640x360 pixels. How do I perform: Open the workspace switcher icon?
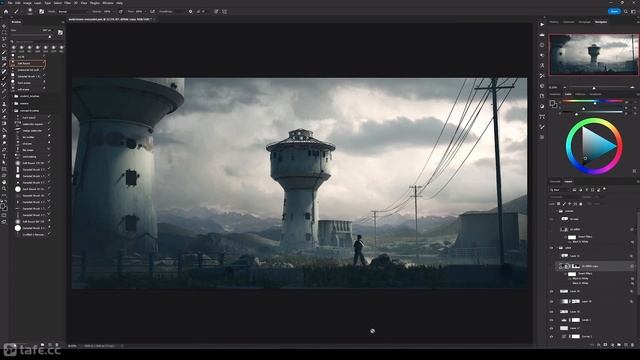point(634,11)
